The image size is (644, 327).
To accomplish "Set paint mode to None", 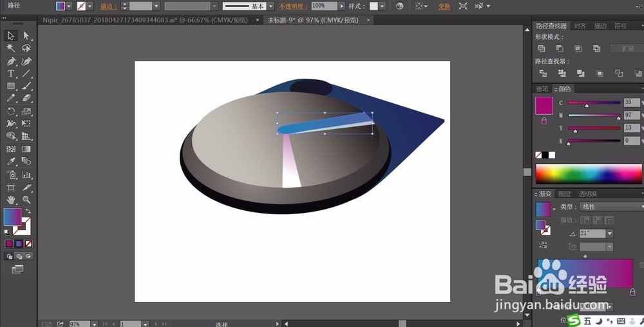I will [x=28, y=244].
